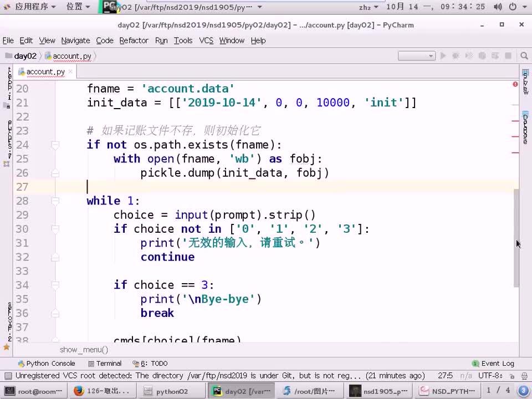532x399 pixels.
Task: Click the Profile toolbar icon
Action: coord(482,55)
